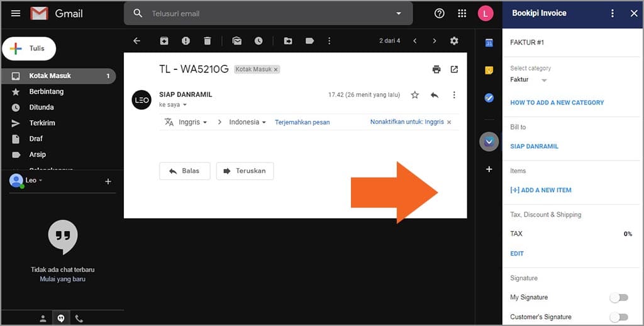Star the SIAP DANRAMIL message
The image size is (644, 326).
tap(415, 95)
